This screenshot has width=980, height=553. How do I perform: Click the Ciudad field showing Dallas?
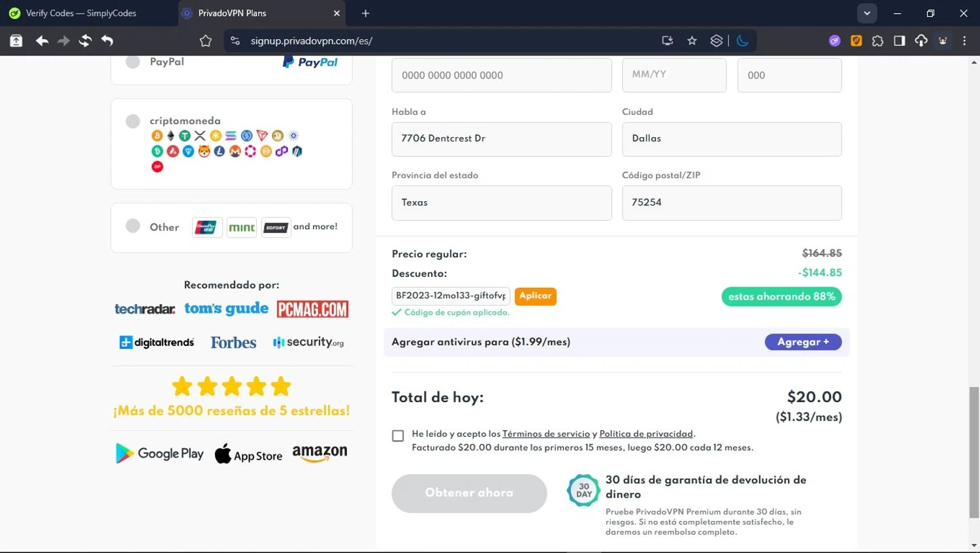pyautogui.click(x=732, y=139)
